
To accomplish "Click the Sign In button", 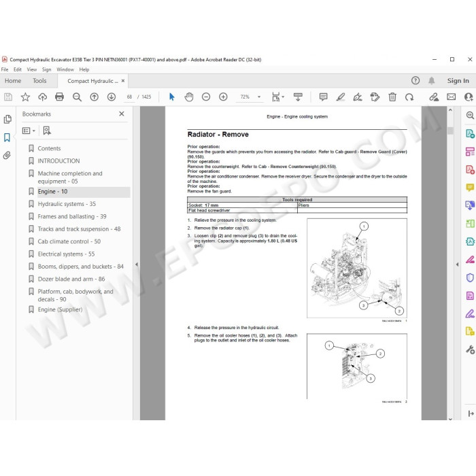I will (x=458, y=81).
